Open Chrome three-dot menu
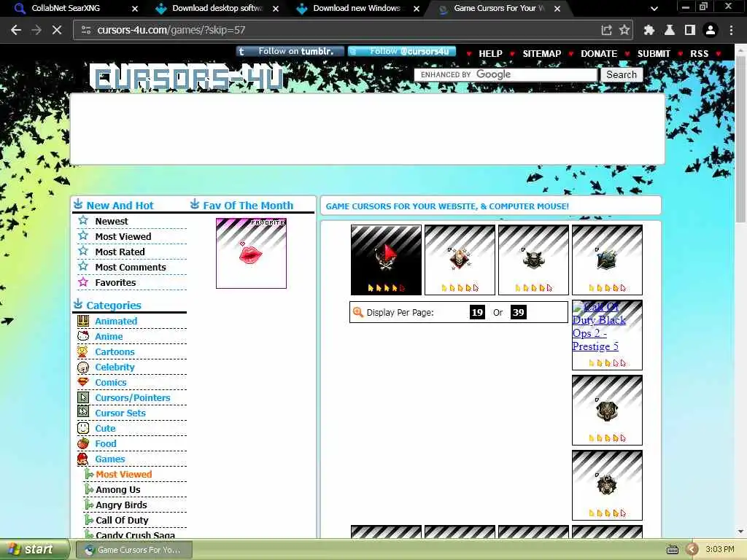This screenshot has height=560, width=747. [x=731, y=30]
